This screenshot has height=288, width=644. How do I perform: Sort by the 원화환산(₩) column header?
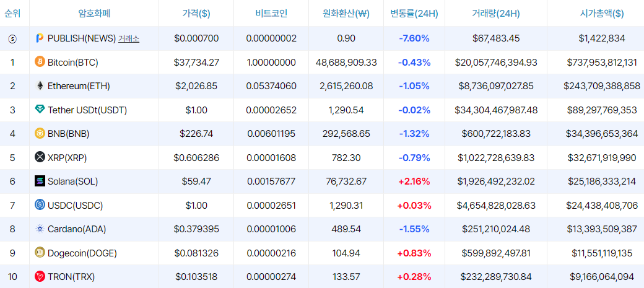point(346,13)
